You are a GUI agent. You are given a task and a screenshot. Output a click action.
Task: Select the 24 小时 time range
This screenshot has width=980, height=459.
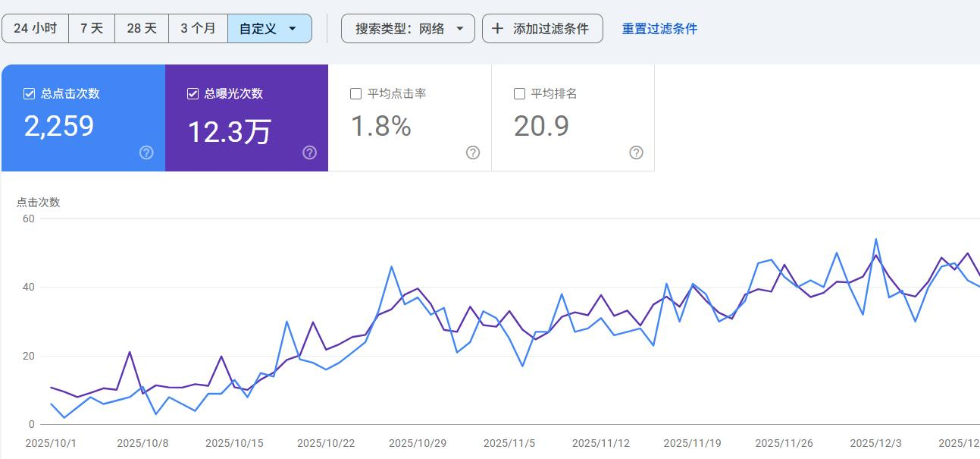point(35,29)
